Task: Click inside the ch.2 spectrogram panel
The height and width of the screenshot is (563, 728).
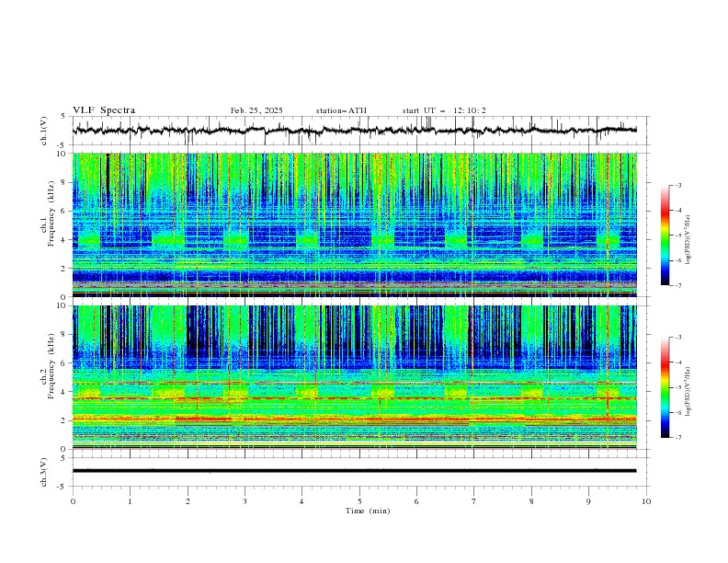Action: click(x=355, y=377)
